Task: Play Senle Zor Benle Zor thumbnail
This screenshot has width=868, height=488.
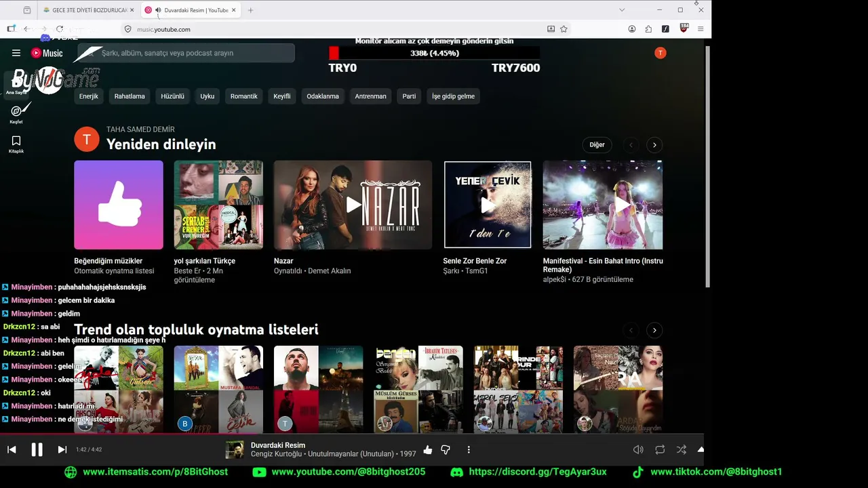Action: (x=488, y=205)
